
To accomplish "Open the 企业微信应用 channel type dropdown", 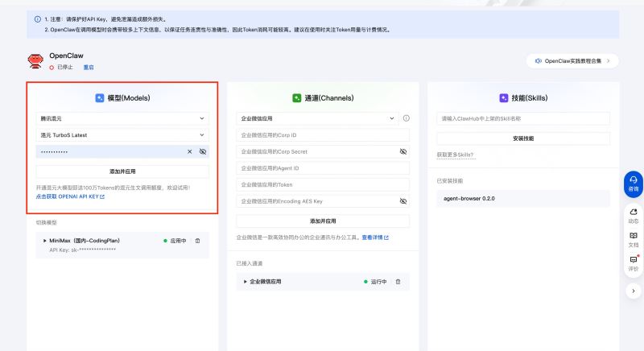I will pyautogui.click(x=316, y=118).
